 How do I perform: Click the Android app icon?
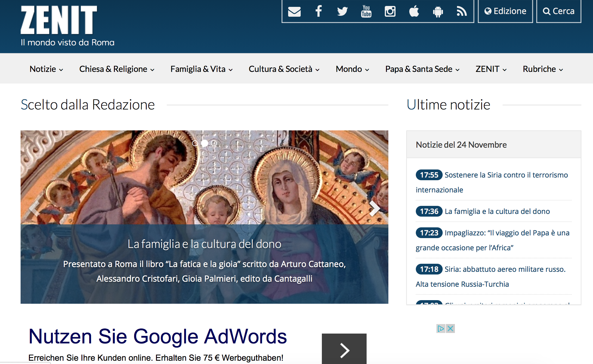click(x=438, y=11)
